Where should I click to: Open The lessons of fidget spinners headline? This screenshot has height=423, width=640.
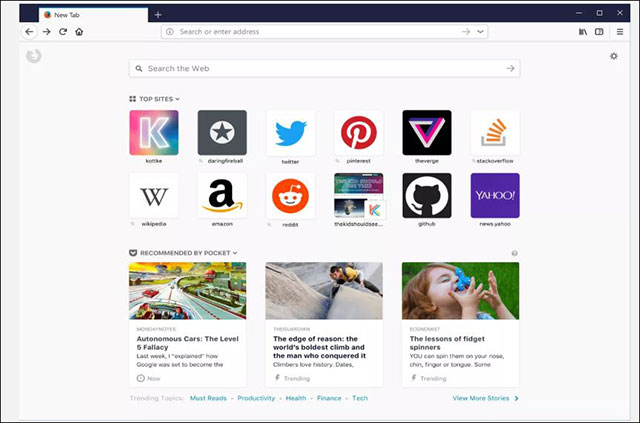(x=447, y=343)
